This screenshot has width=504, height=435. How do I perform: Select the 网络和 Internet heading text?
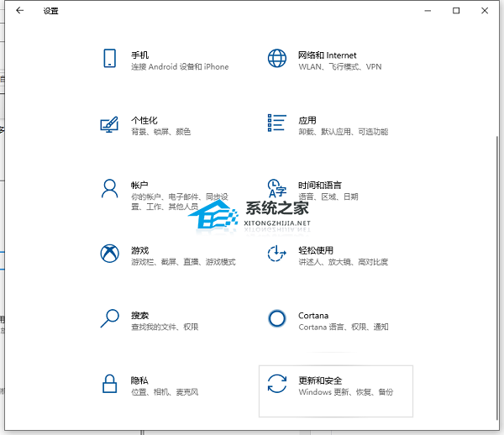(x=327, y=55)
